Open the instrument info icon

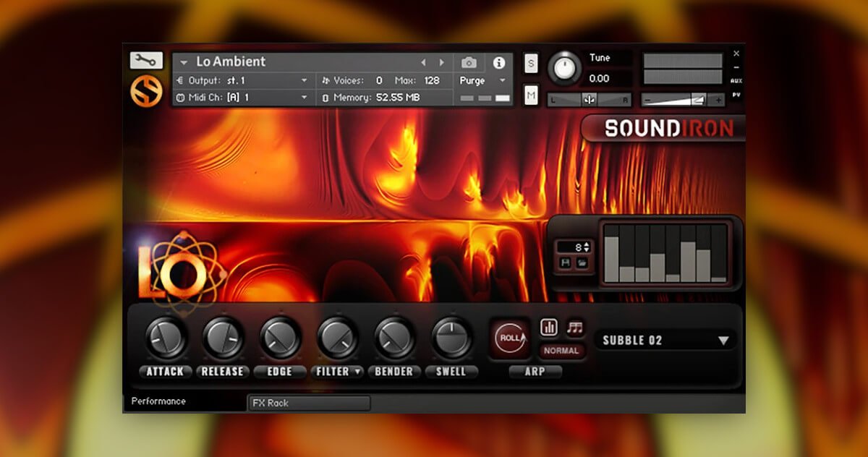coord(498,63)
